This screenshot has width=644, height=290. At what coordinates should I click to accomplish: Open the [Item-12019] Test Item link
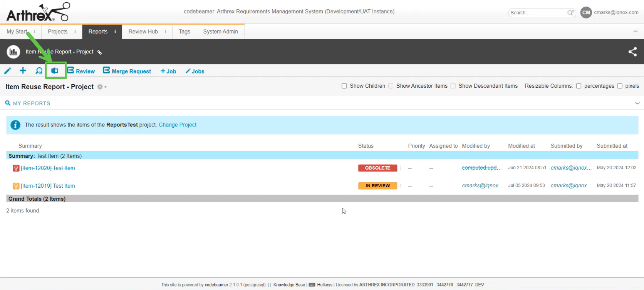point(48,186)
